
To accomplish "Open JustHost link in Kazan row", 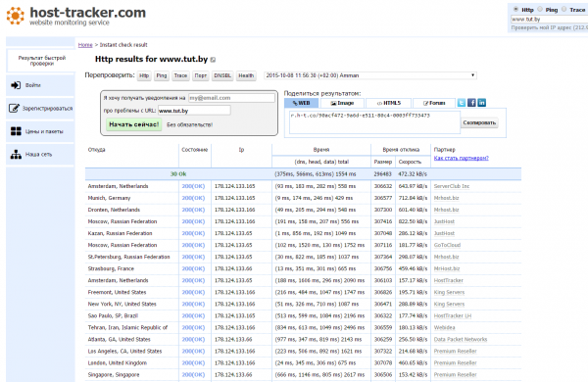I will [444, 233].
